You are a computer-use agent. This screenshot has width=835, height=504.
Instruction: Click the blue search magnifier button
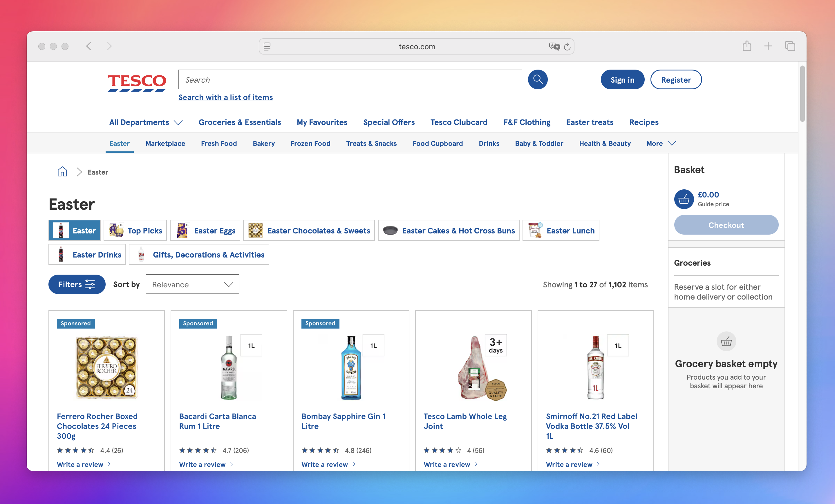[537, 79]
